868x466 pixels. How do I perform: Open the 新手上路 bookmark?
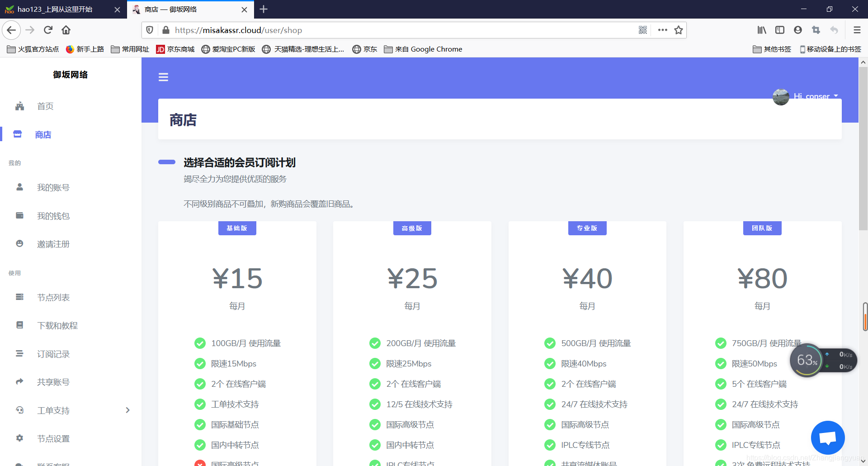click(85, 49)
